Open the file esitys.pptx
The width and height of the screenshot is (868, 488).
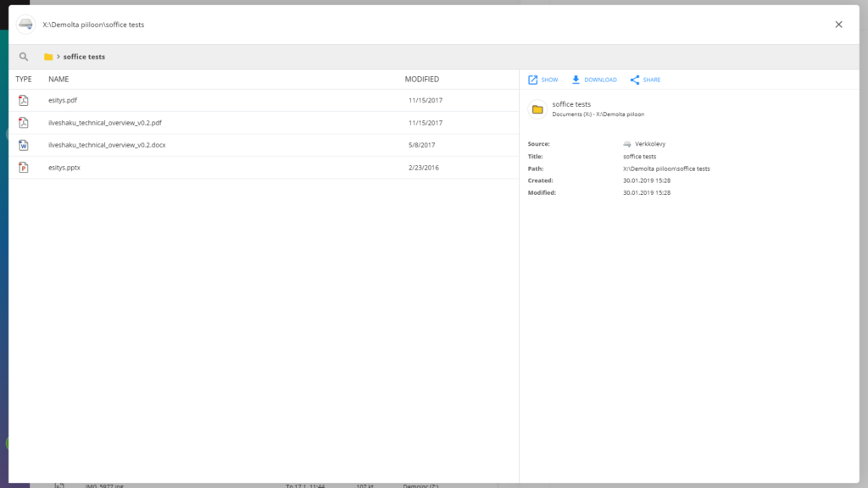(x=64, y=168)
